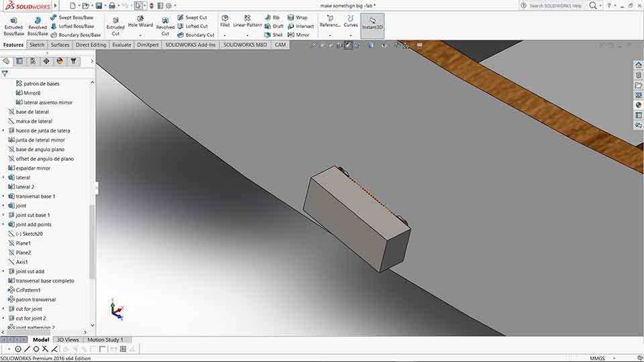The image size is (644, 362).
Task: Select the Linear Pattern tool
Action: 248,21
